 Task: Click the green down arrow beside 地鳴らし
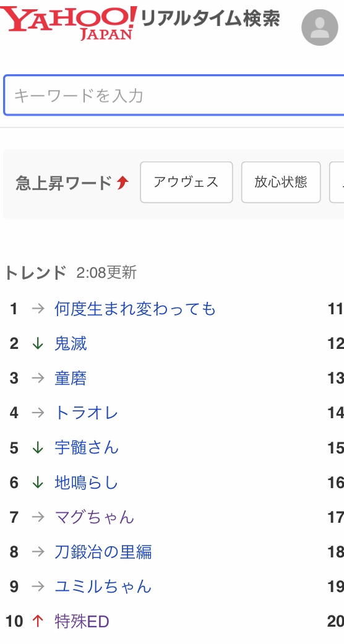point(38,483)
